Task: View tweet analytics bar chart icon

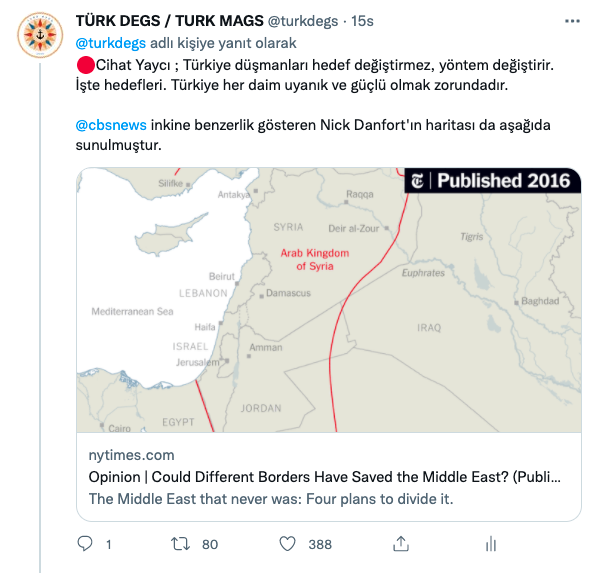Action: point(491,543)
